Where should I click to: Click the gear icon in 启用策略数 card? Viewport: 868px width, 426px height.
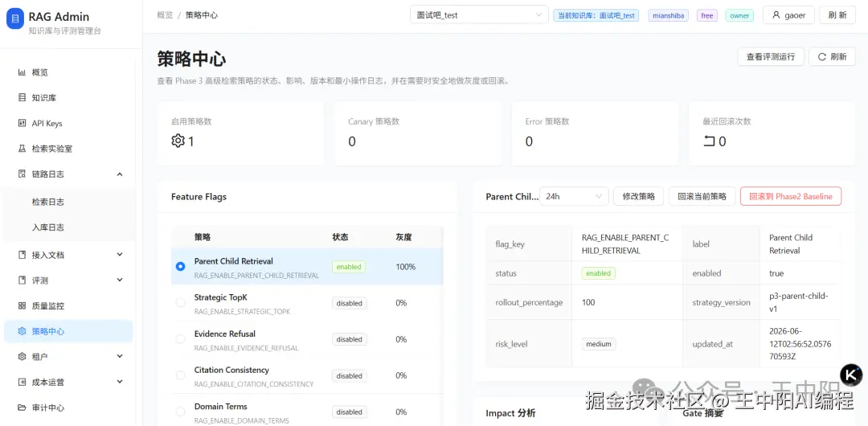coord(178,141)
